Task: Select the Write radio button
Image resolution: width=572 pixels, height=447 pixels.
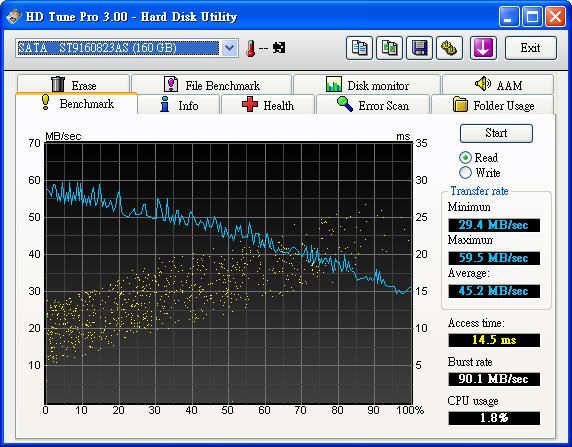Action: click(x=465, y=172)
